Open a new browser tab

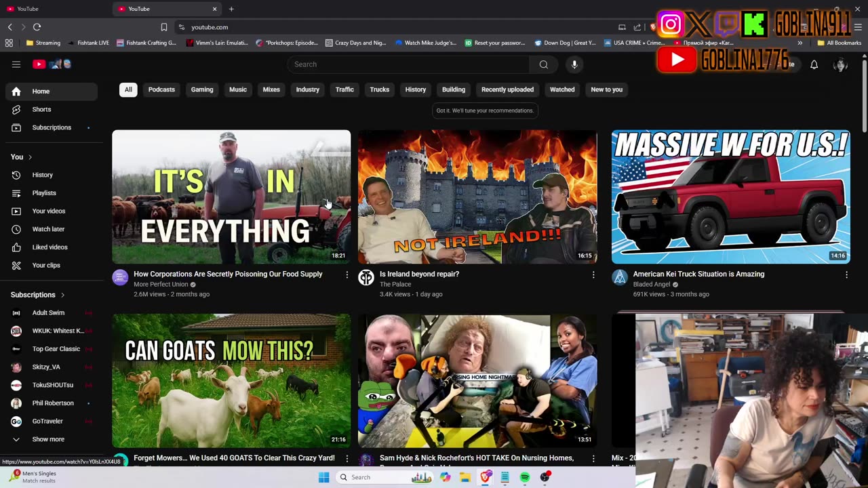pyautogui.click(x=231, y=9)
